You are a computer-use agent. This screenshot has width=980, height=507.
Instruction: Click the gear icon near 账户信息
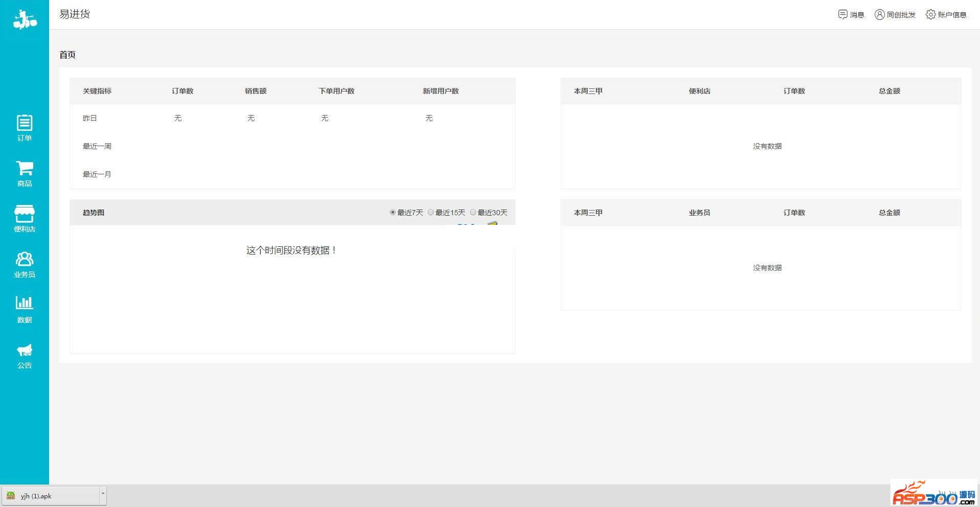(930, 14)
